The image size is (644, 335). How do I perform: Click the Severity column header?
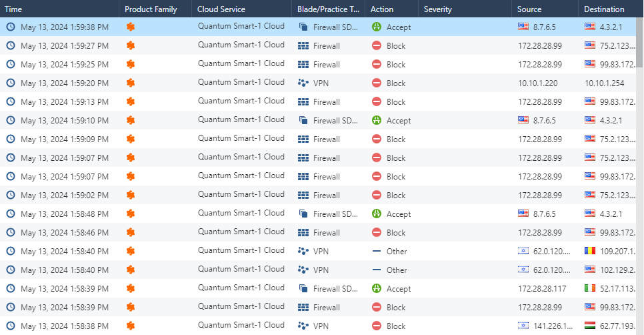(437, 9)
